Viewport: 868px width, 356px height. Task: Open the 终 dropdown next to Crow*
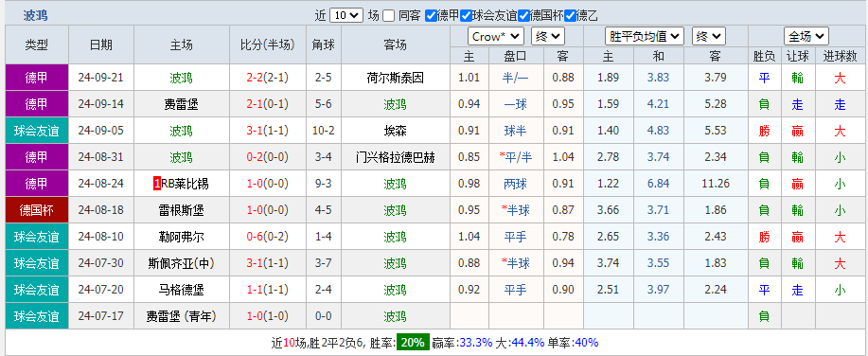coord(547,37)
